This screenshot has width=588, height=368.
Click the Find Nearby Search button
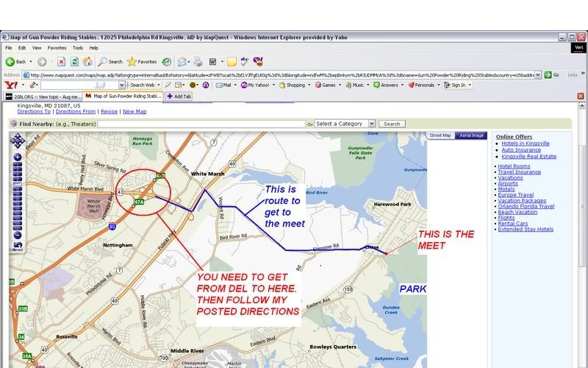(392, 124)
